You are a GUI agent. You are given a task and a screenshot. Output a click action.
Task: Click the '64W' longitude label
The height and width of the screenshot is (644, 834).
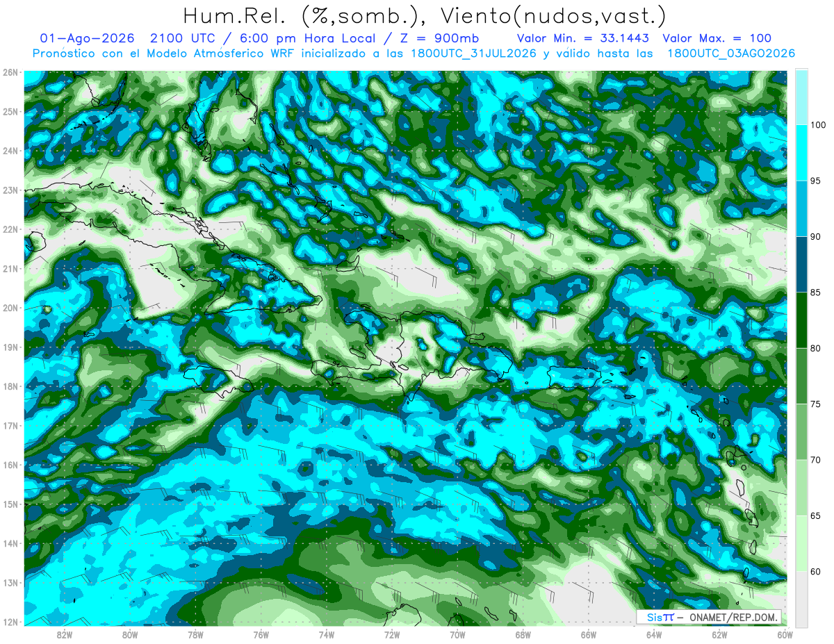click(653, 634)
